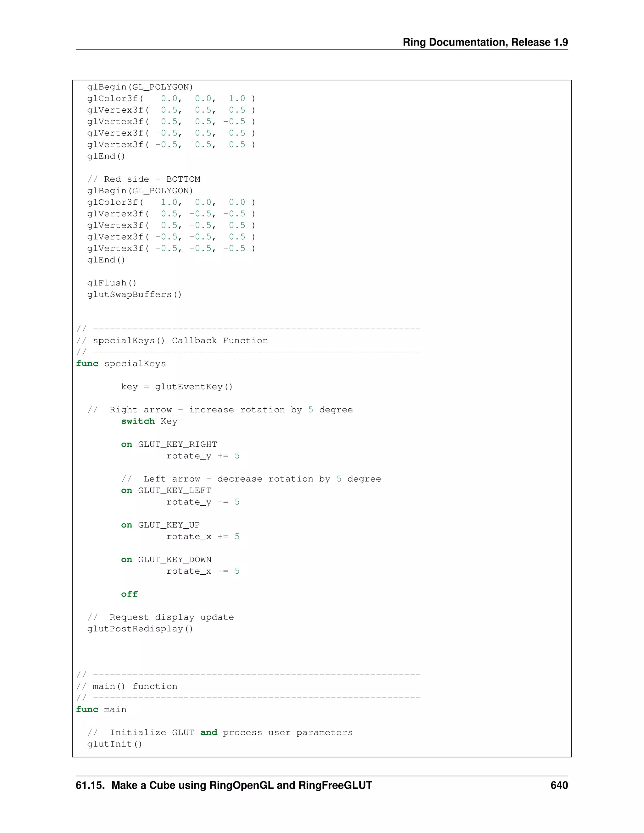Screen dimensions: 644x833
Task: Click the glutPostRedisplay() call
Action: (x=140, y=629)
